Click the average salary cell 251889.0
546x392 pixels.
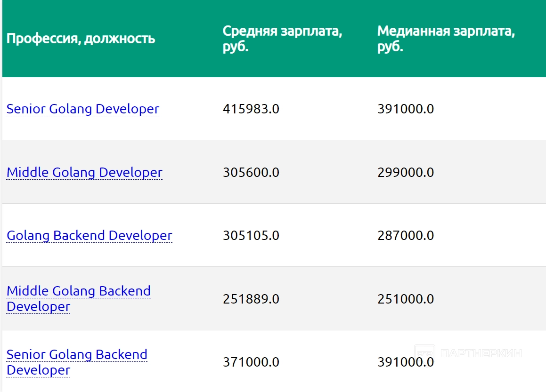pyautogui.click(x=251, y=299)
